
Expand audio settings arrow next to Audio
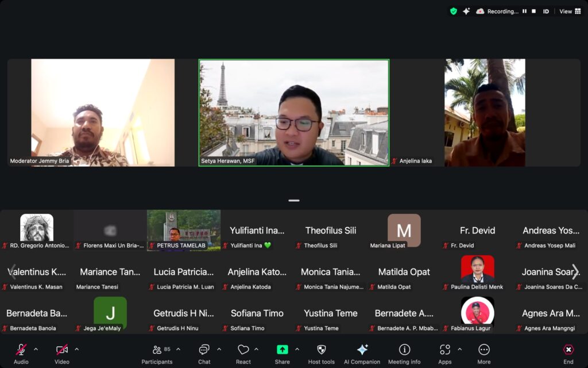click(x=36, y=349)
